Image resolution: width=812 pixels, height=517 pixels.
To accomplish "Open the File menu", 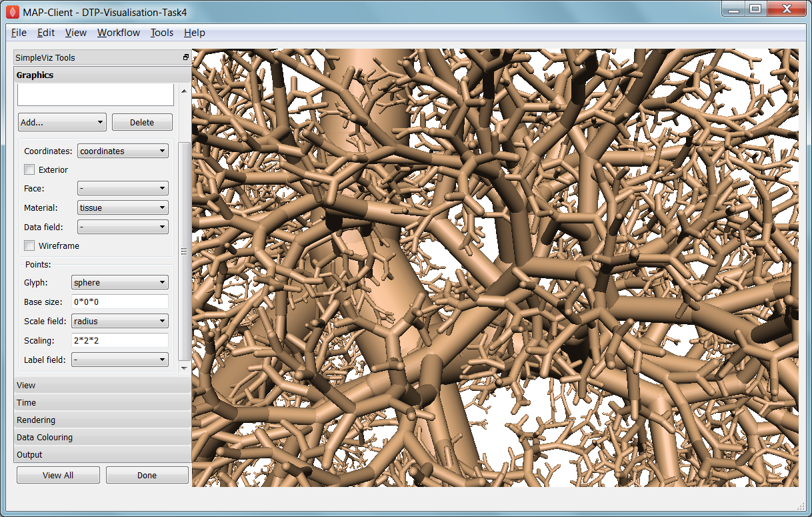I will [x=19, y=33].
